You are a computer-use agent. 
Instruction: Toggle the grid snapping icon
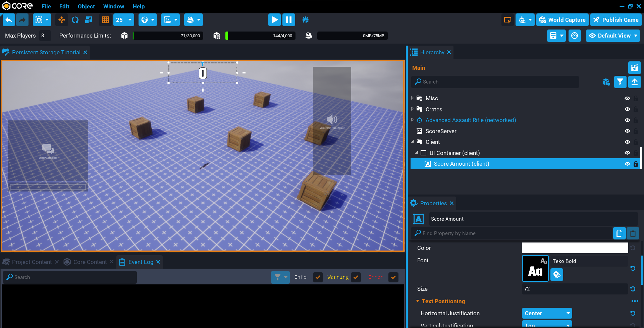click(105, 20)
